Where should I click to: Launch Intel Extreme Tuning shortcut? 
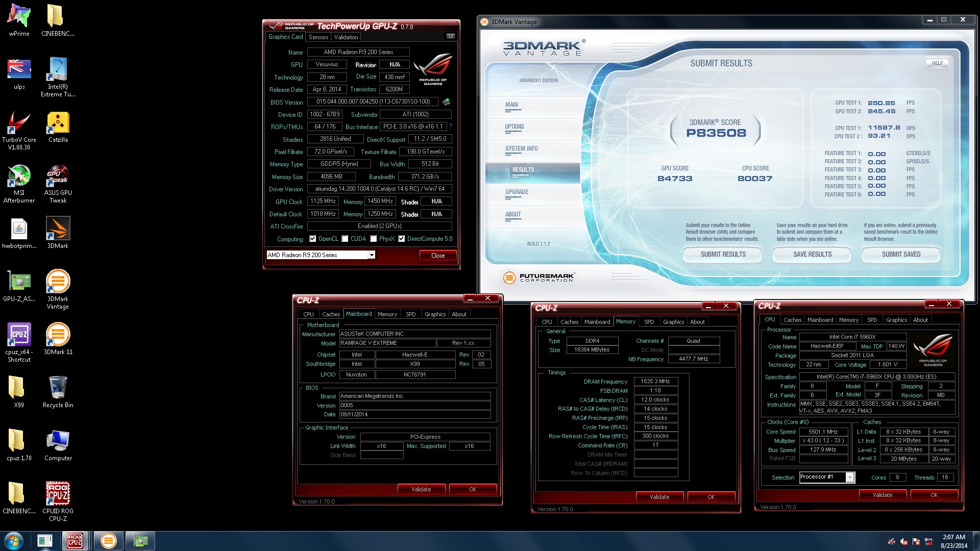[x=58, y=77]
